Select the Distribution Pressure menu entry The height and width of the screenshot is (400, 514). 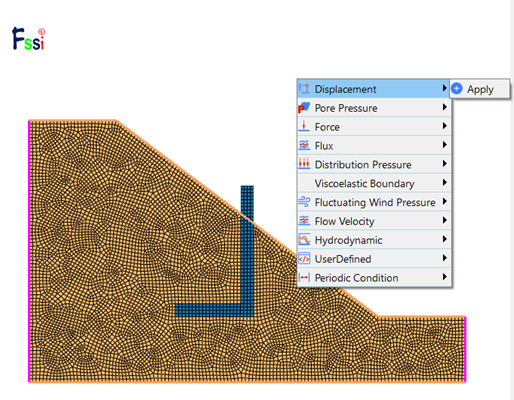pyautogui.click(x=374, y=164)
